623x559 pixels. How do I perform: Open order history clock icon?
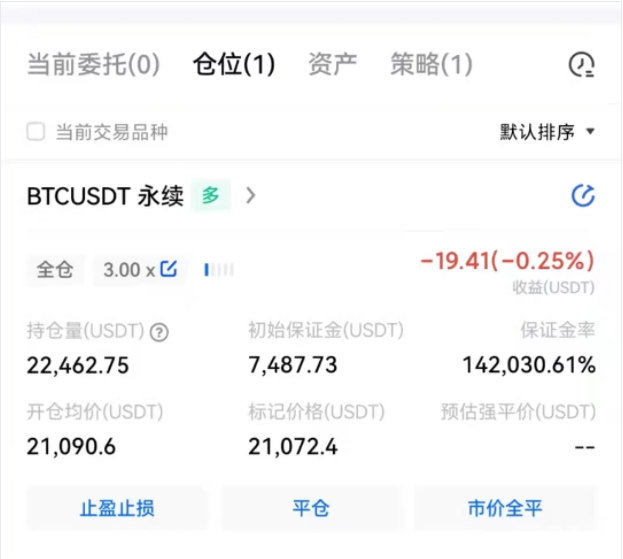point(581,66)
